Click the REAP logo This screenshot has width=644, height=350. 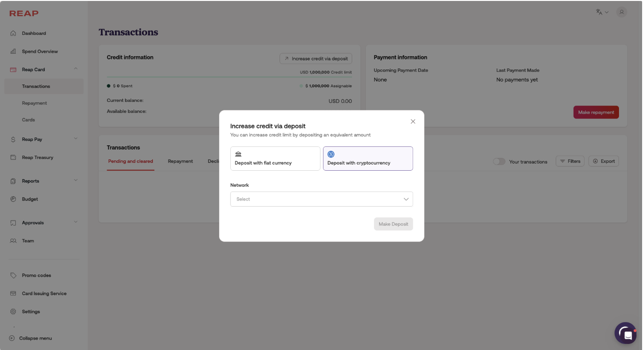[x=24, y=13]
